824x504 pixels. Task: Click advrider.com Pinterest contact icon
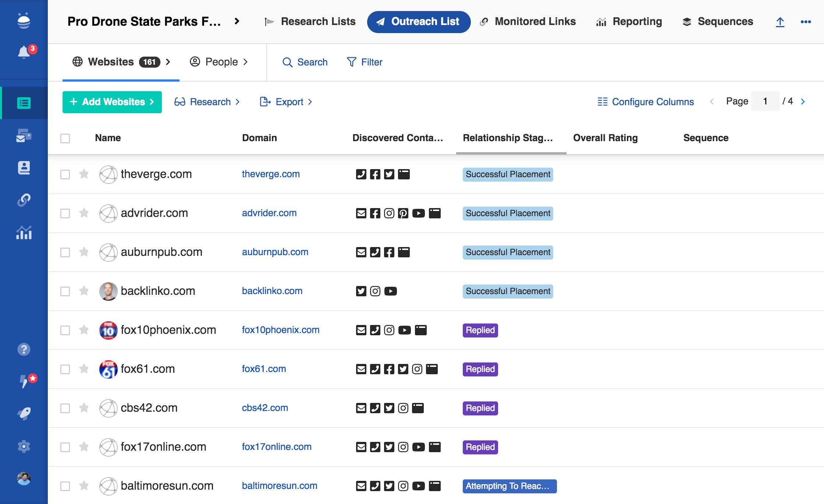(403, 213)
